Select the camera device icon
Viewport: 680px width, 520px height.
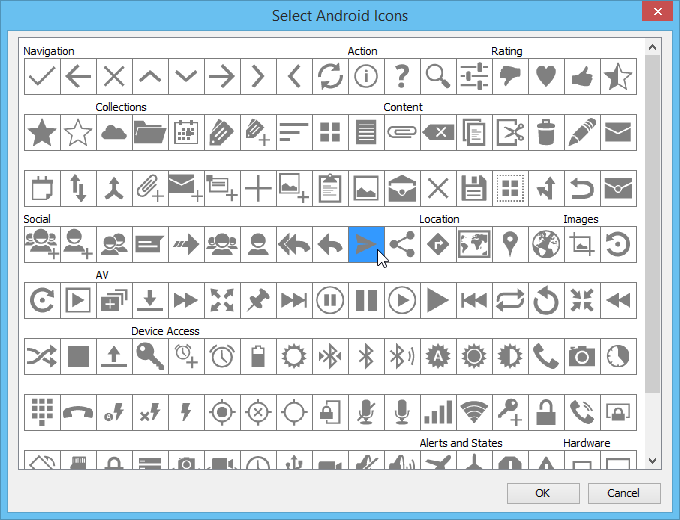click(582, 356)
